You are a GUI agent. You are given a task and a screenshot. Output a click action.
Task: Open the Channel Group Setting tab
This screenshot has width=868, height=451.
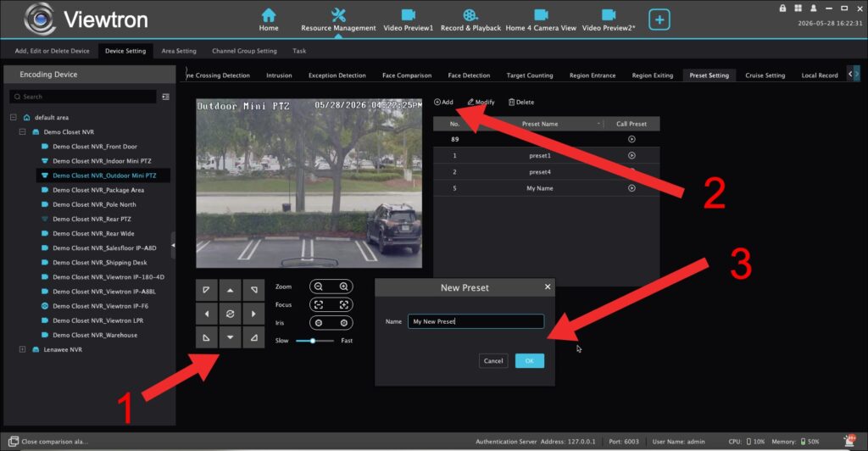click(x=244, y=51)
